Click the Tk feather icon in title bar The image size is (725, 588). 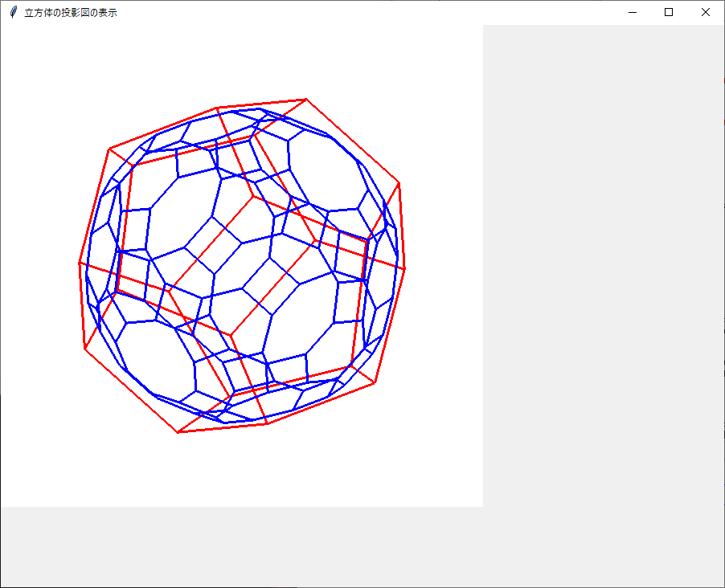[14, 12]
